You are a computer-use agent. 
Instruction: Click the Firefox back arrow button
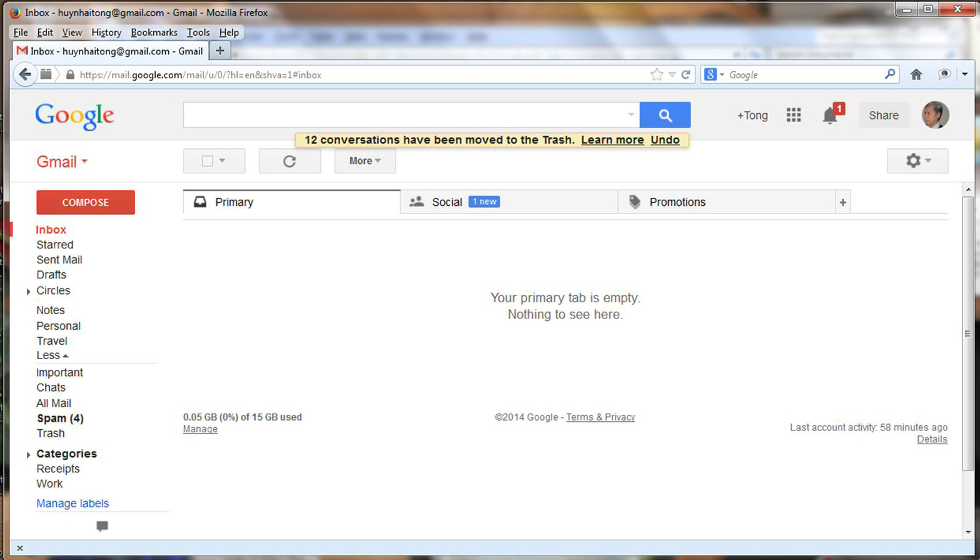pos(24,74)
